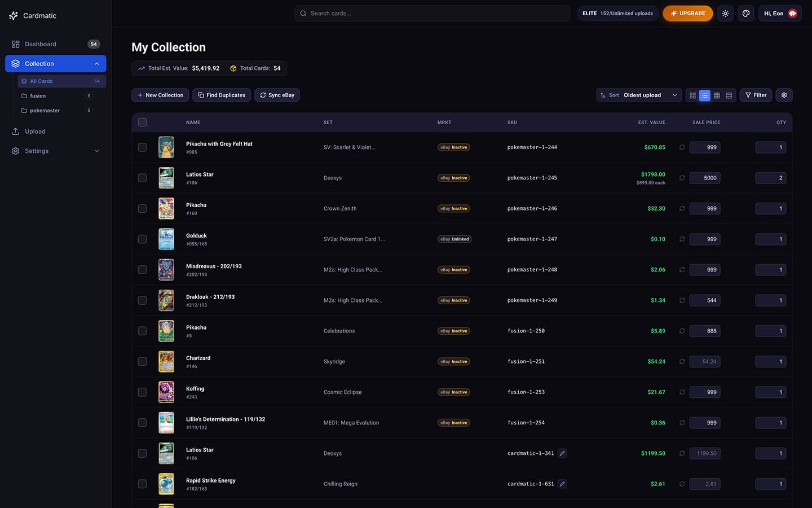Viewport: 812px width, 508px height.
Task: Switch to large grid view icon
Action: pos(692,95)
